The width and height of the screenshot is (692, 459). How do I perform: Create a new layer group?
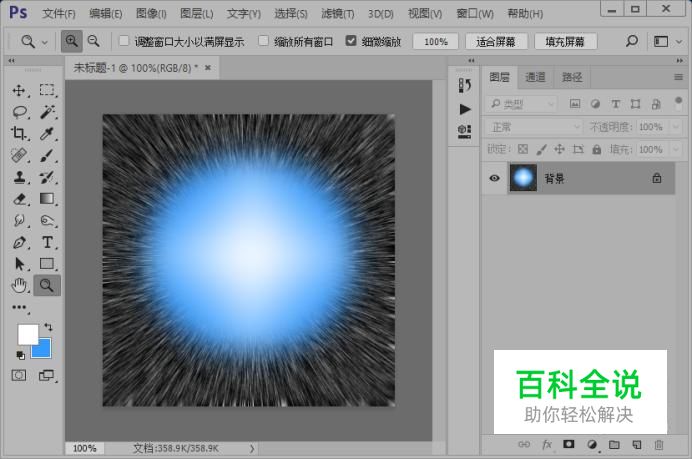614,444
